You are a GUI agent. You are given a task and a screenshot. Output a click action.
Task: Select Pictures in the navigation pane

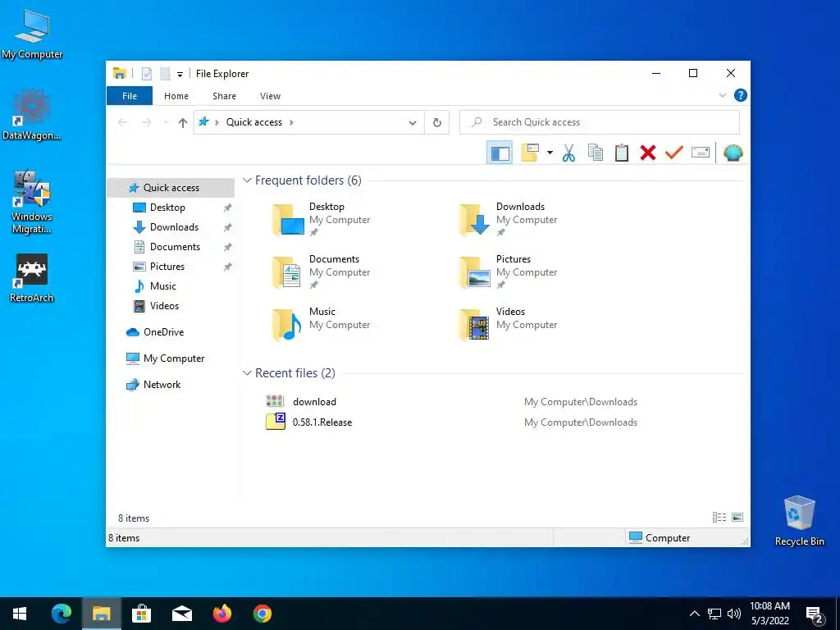point(167,267)
